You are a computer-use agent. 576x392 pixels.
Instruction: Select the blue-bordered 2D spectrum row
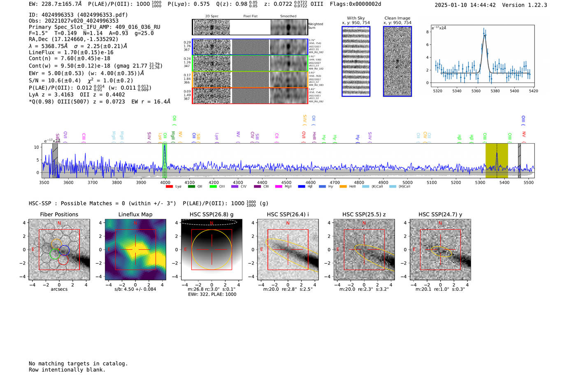(250, 47)
